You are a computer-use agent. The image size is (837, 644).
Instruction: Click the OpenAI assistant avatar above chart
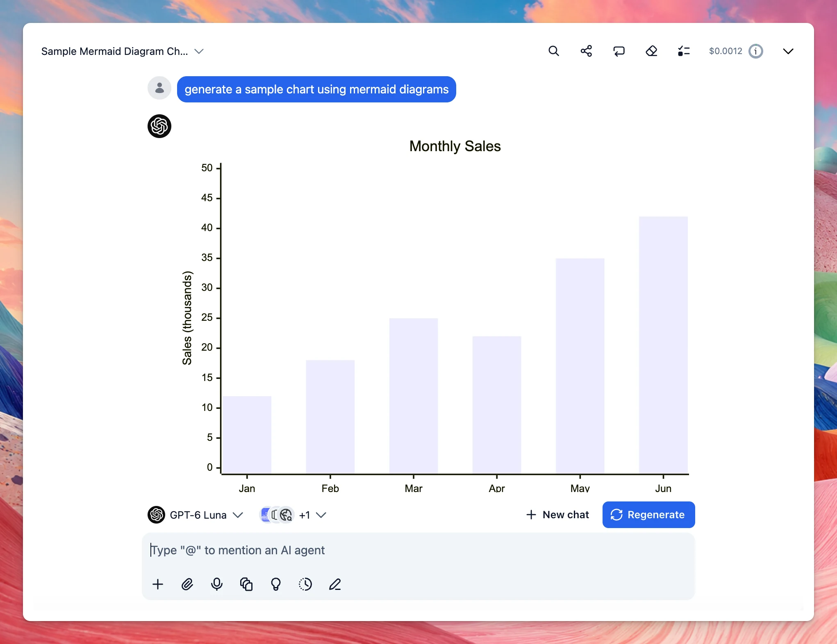click(159, 126)
